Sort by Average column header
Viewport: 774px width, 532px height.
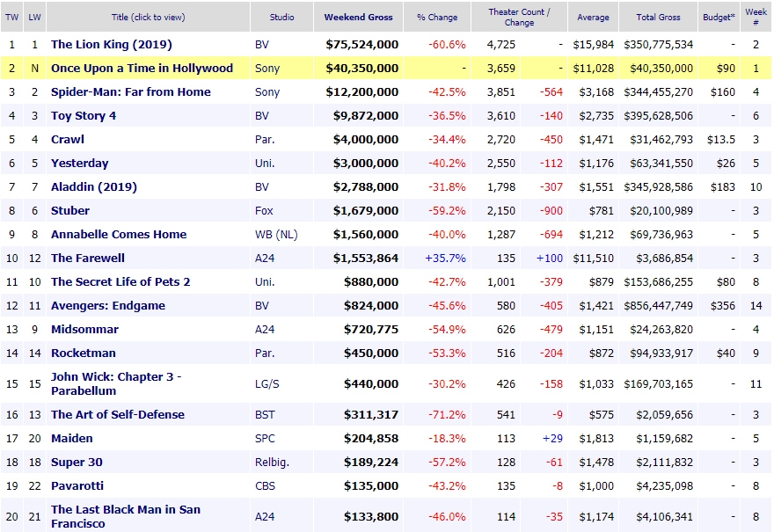tap(594, 18)
